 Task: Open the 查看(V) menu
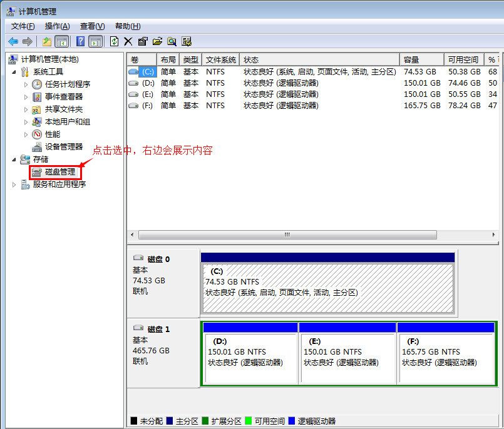[92, 26]
